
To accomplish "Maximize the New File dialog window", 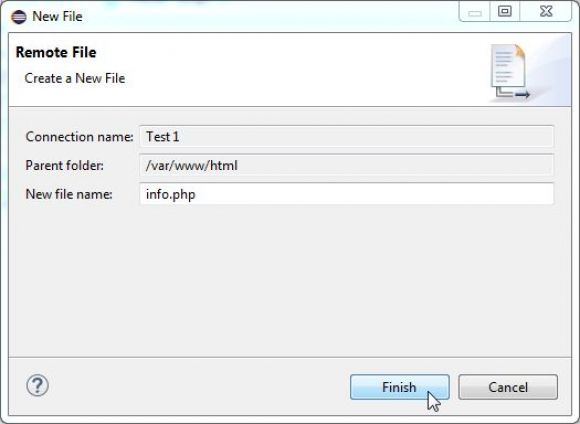I will tap(505, 12).
